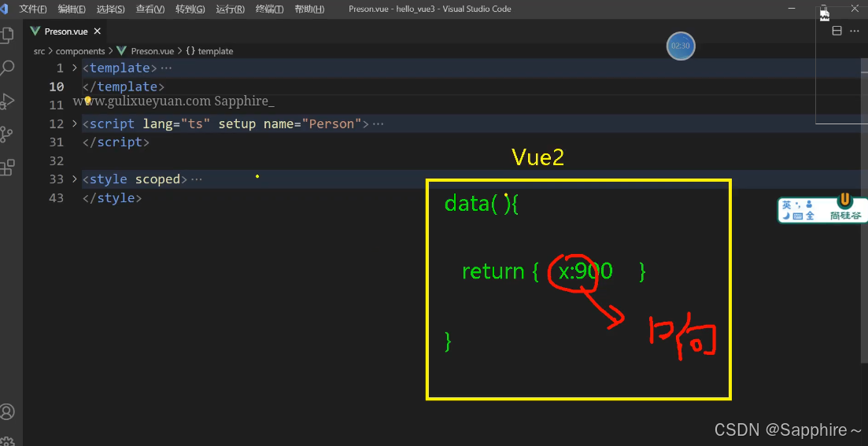Click the 02:30 timer circle
This screenshot has width=868, height=446.
point(681,46)
